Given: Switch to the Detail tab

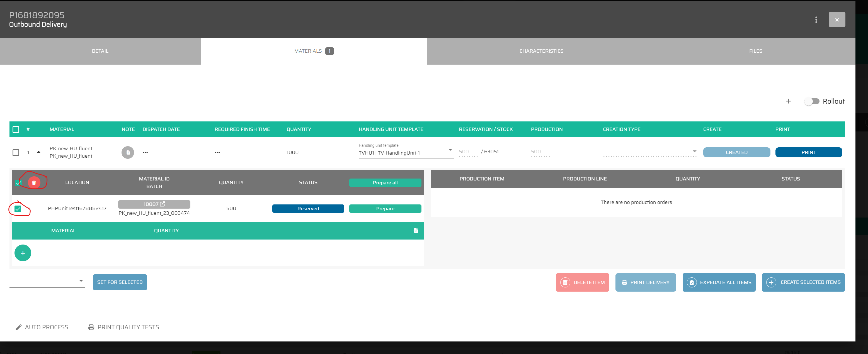Looking at the screenshot, I should point(100,51).
